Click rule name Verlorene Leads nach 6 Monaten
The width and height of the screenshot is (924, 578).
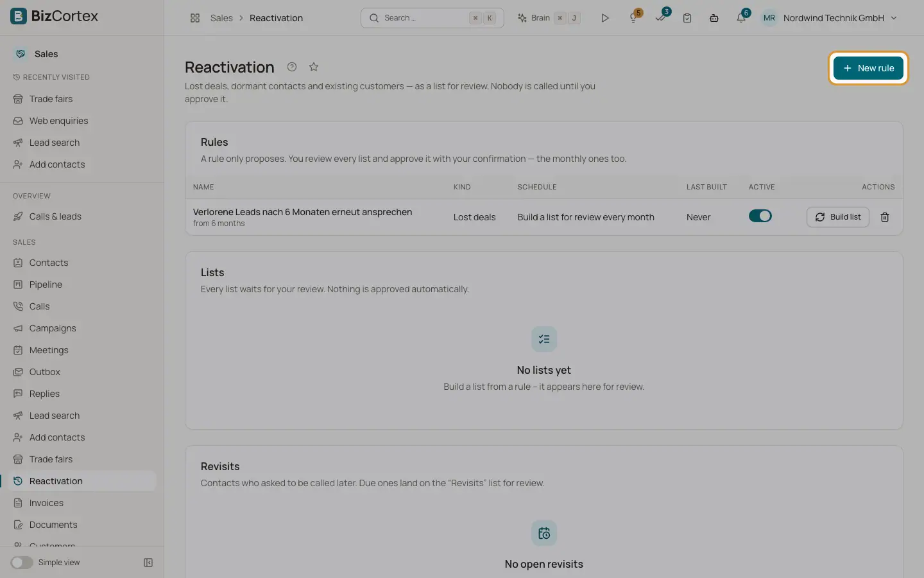point(302,212)
